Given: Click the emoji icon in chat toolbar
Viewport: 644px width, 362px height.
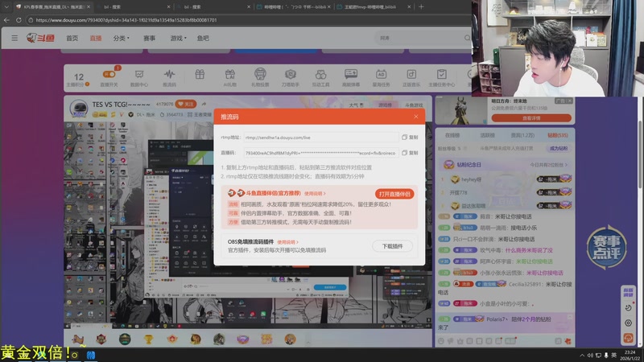Looking at the screenshot, I should pos(441,341).
